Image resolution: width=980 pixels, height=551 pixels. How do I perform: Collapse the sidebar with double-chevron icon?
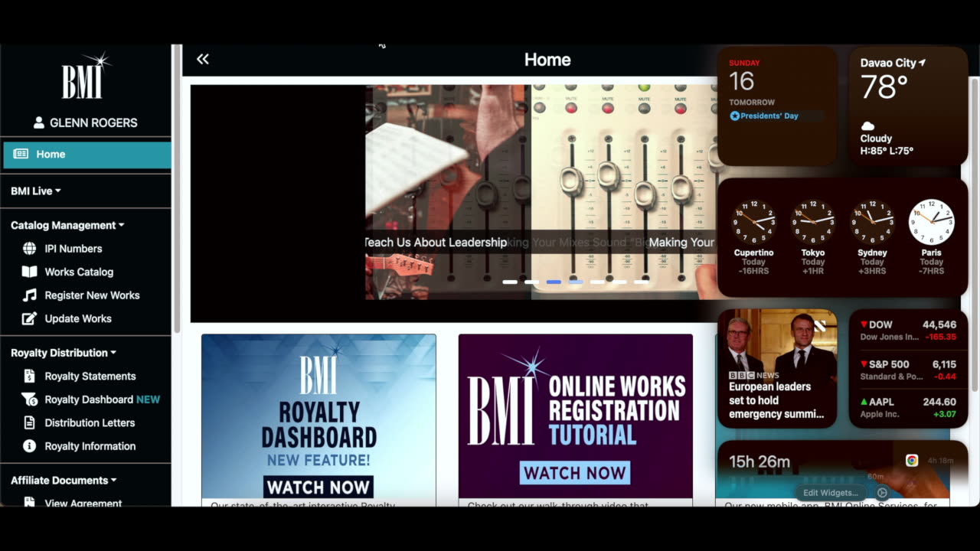203,59
